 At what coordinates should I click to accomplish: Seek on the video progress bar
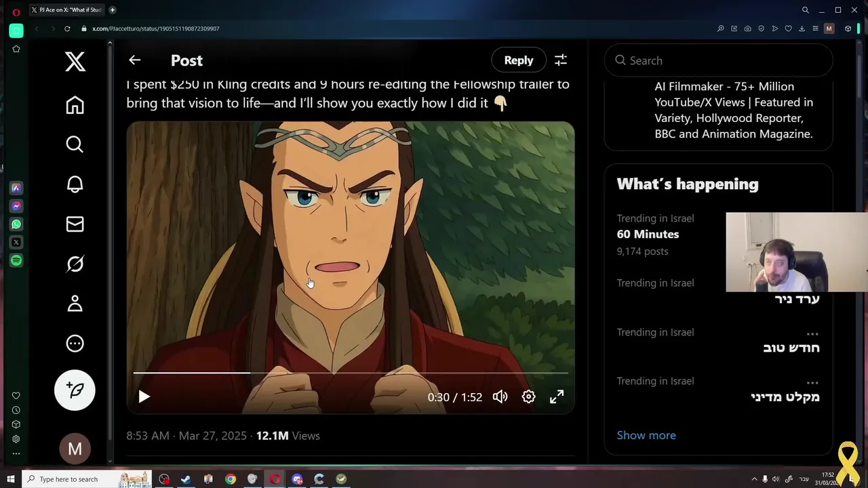[351, 373]
